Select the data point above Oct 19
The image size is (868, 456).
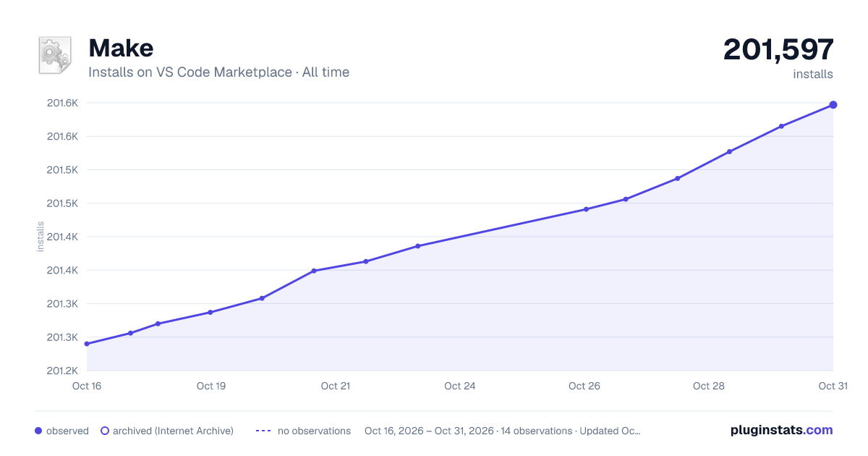tap(210, 313)
